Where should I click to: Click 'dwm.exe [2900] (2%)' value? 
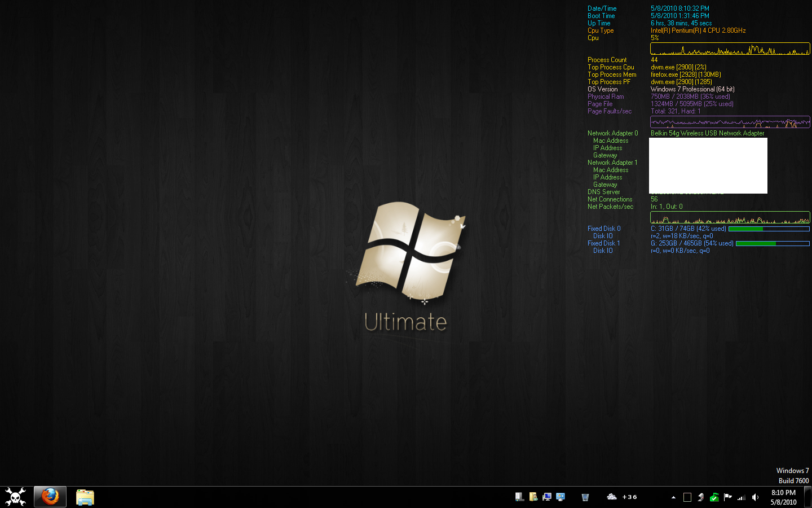tap(678, 67)
